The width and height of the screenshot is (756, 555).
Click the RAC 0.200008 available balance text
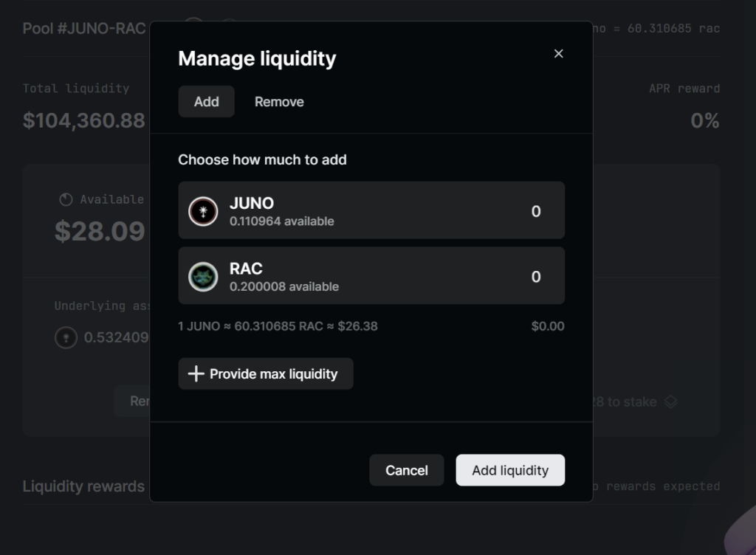click(x=283, y=286)
